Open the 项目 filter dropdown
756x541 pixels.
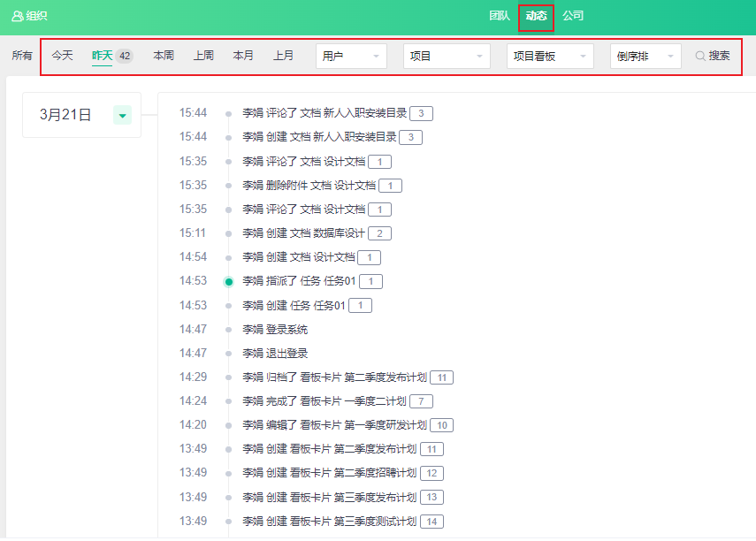(x=447, y=56)
